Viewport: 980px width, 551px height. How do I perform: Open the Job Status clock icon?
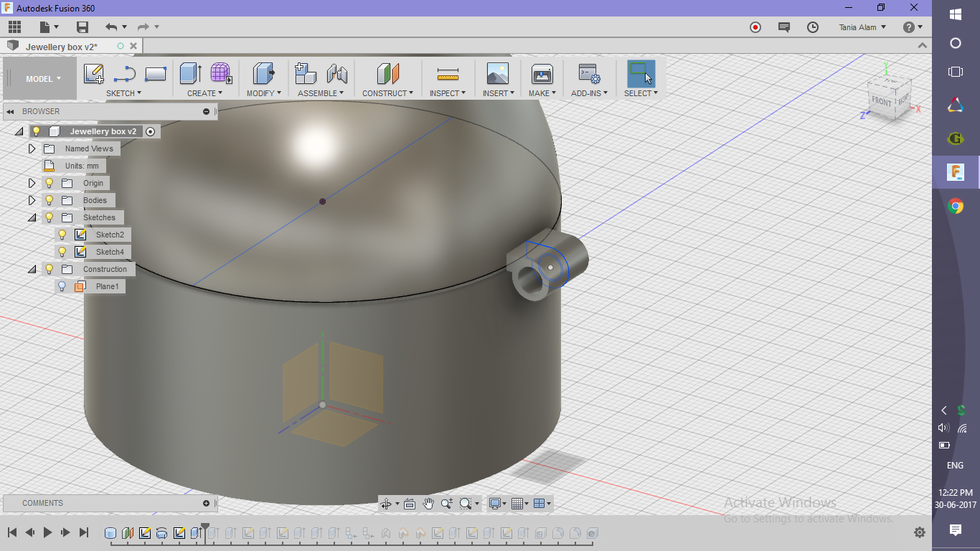click(813, 27)
